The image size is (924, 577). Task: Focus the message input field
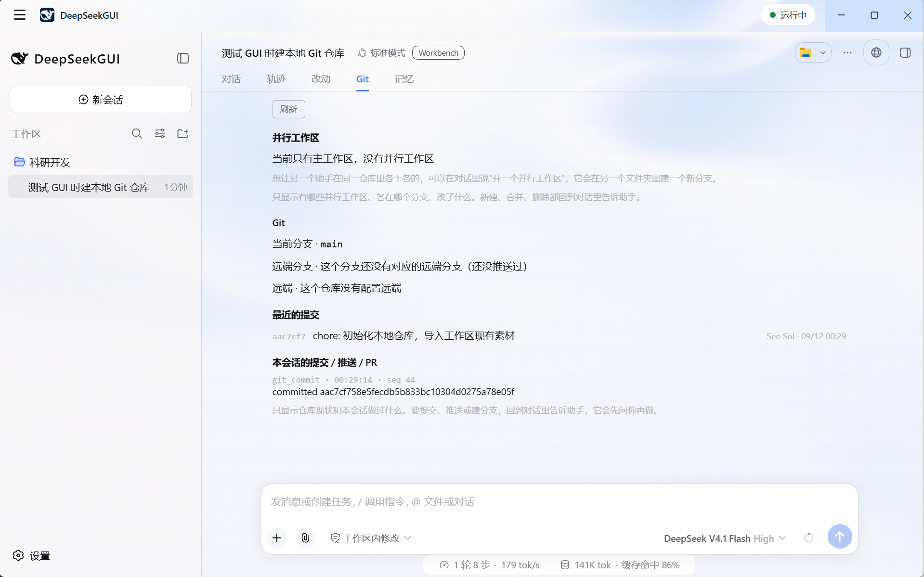[x=559, y=502]
